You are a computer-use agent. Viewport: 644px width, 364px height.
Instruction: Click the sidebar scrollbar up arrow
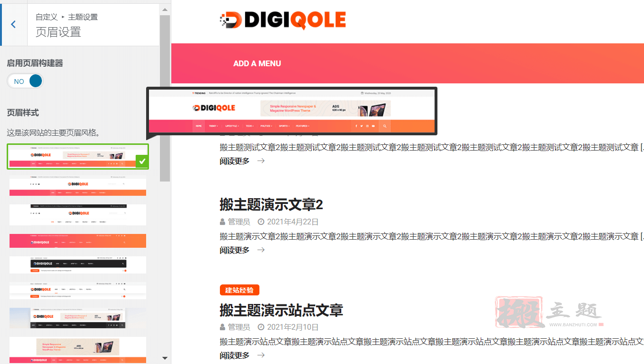pos(165,10)
